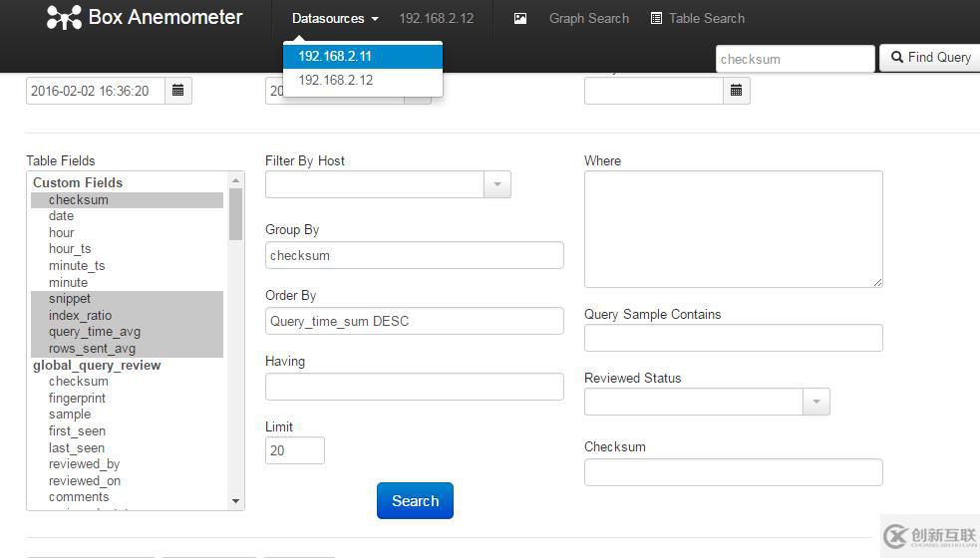980x558 pixels.
Task: Open Table Search page
Action: (x=707, y=19)
